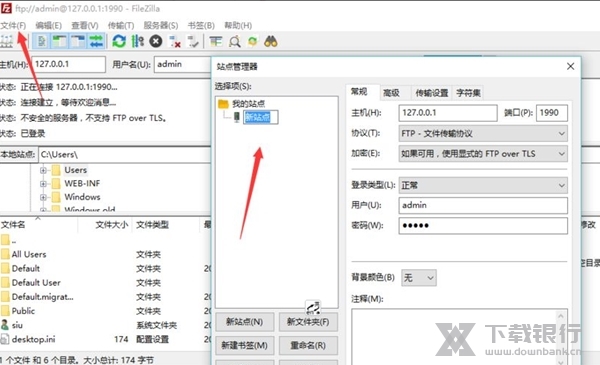Switch to the 常规 tab
The height and width of the screenshot is (365, 600).
point(359,91)
